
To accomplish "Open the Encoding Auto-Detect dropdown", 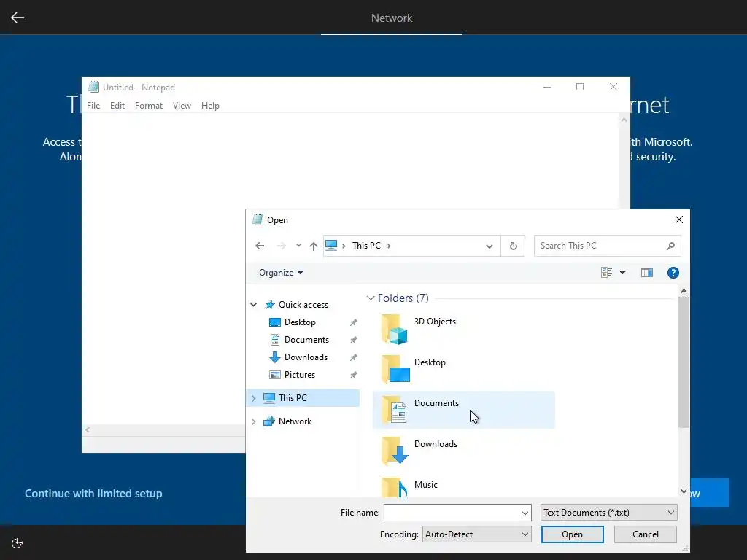I will pyautogui.click(x=477, y=534).
